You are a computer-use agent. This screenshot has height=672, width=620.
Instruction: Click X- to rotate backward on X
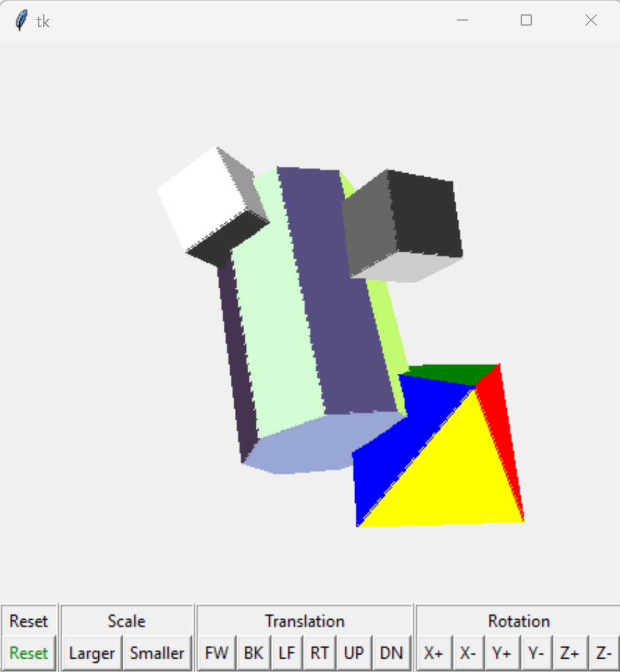point(468,653)
